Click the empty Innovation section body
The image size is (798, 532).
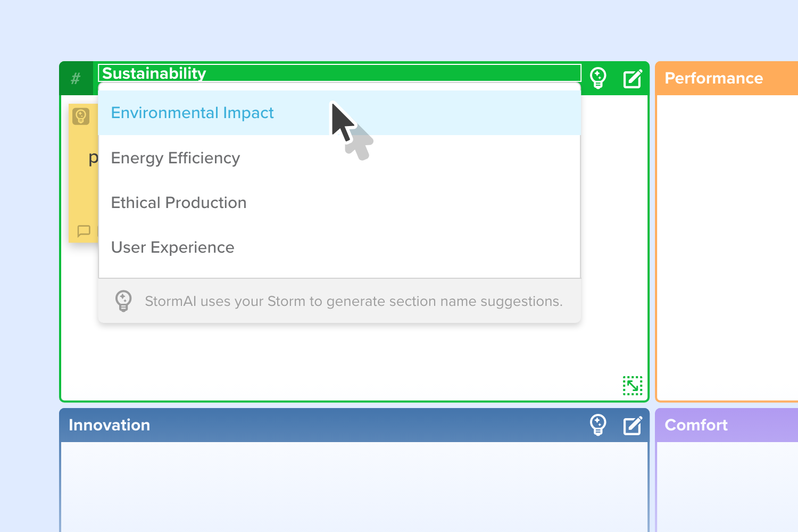[354, 487]
